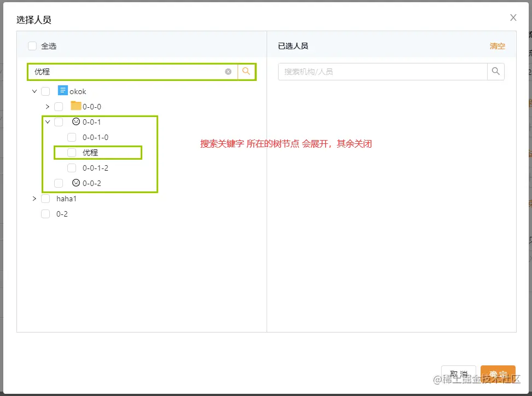Select the 0-0-1 tree label
The width and height of the screenshot is (532, 396).
pyautogui.click(x=91, y=122)
